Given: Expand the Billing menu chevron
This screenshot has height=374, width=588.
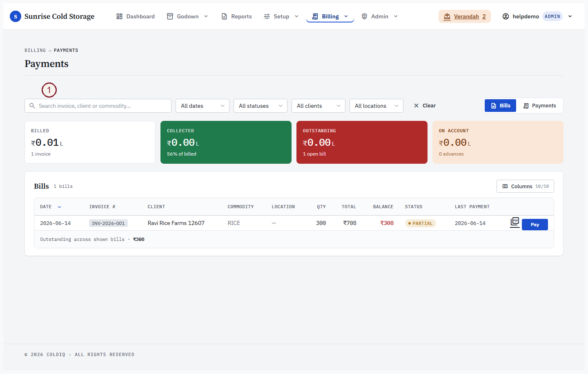Looking at the screenshot, I should click(346, 16).
